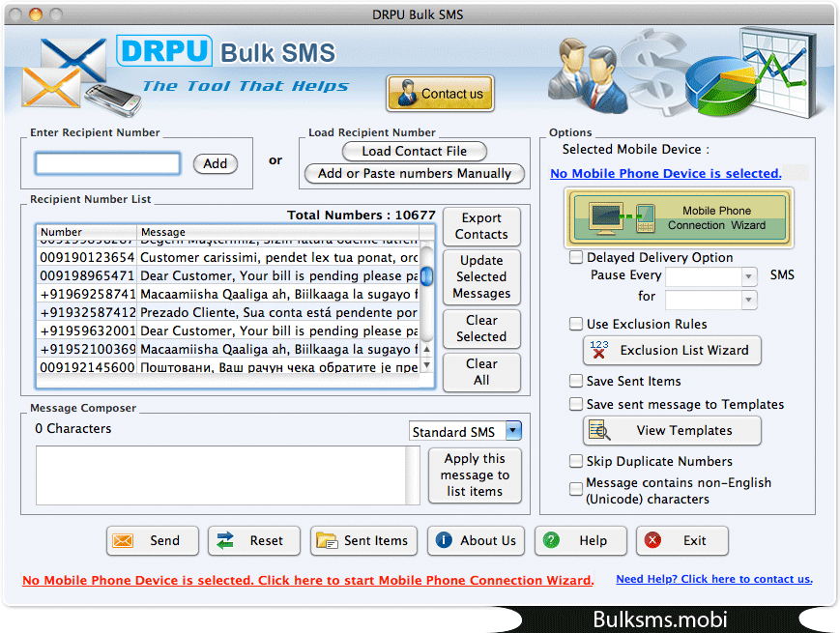This screenshot has height=633, width=840.
Task: Click Update Selected Messages button
Action: point(481,276)
